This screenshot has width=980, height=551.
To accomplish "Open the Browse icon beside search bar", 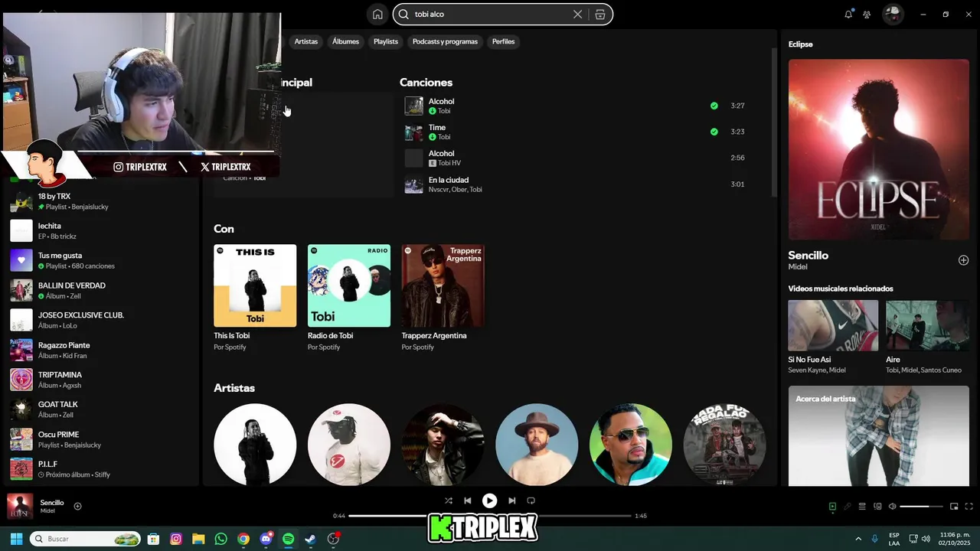I will click(600, 14).
